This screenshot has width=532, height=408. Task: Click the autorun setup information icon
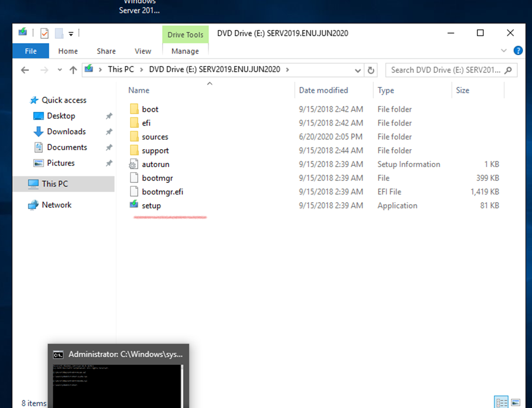(134, 164)
